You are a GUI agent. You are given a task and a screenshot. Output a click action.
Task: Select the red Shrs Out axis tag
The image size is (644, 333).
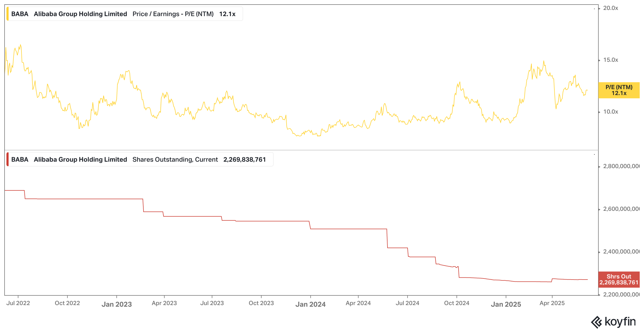pos(619,280)
